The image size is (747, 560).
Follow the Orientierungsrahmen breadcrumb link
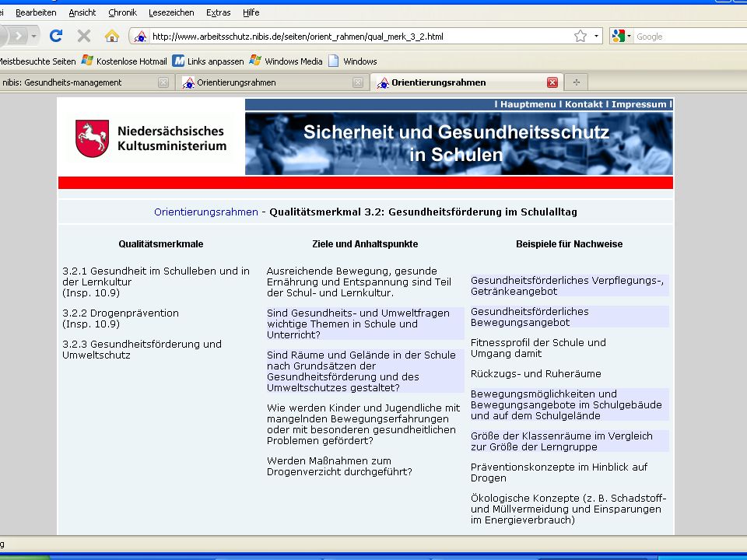point(205,212)
